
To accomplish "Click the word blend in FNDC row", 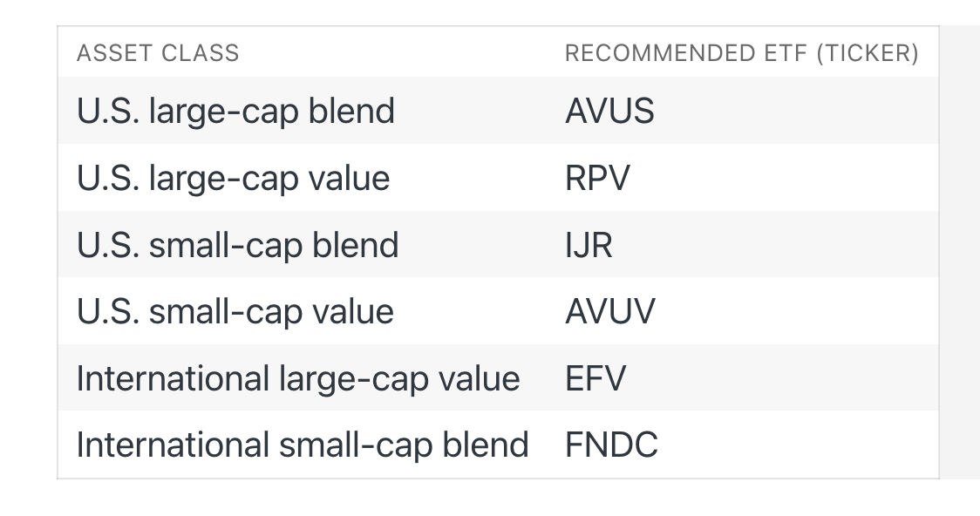I will coord(486,445).
